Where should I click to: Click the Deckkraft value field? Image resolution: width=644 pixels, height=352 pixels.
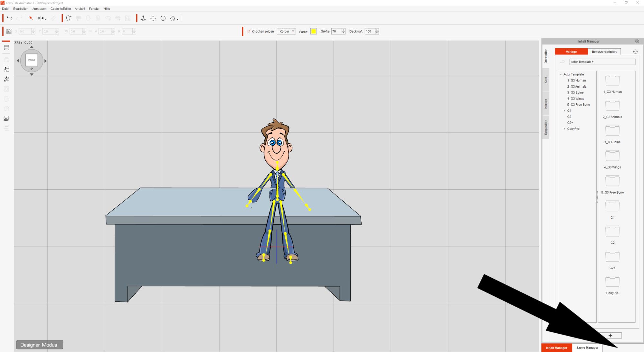370,31
